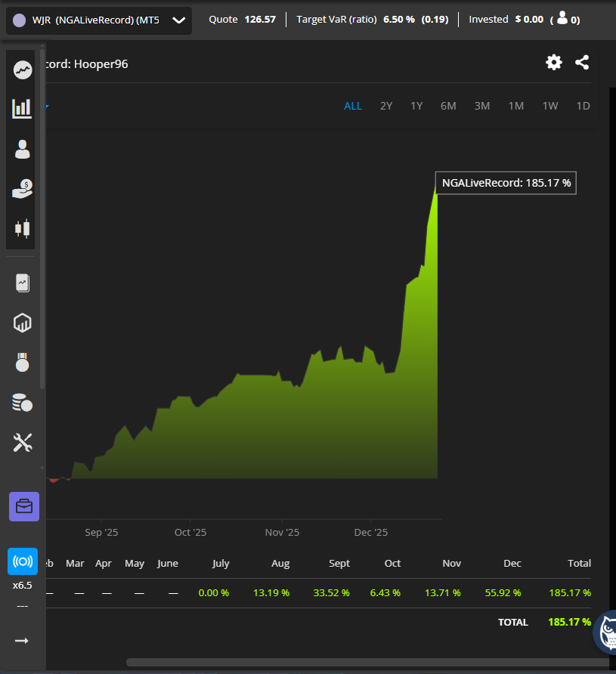616x674 pixels.
Task: Open chart settings gear
Action: 554,63
